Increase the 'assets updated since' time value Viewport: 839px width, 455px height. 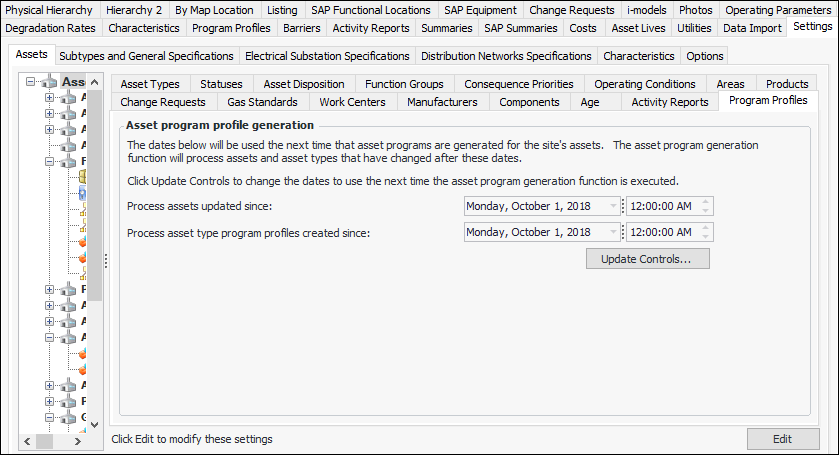coord(706,202)
